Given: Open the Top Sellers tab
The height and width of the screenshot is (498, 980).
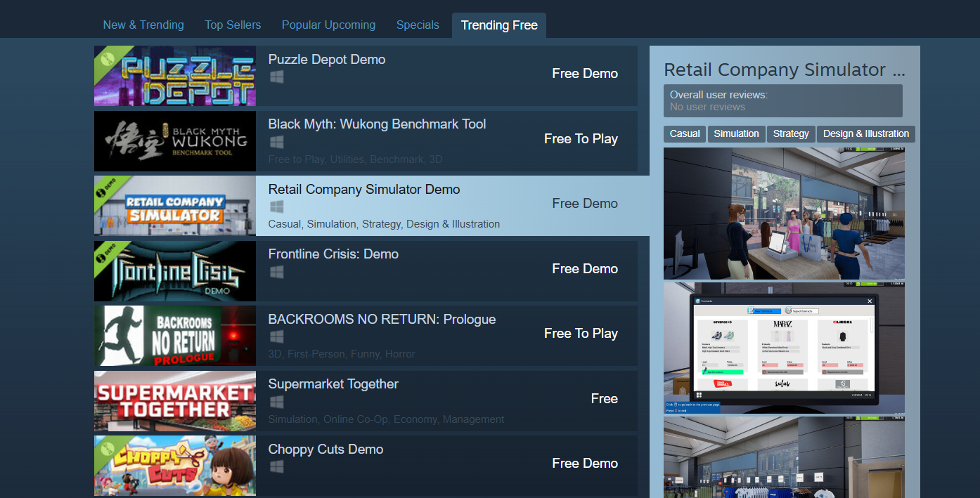Looking at the screenshot, I should 233,25.
